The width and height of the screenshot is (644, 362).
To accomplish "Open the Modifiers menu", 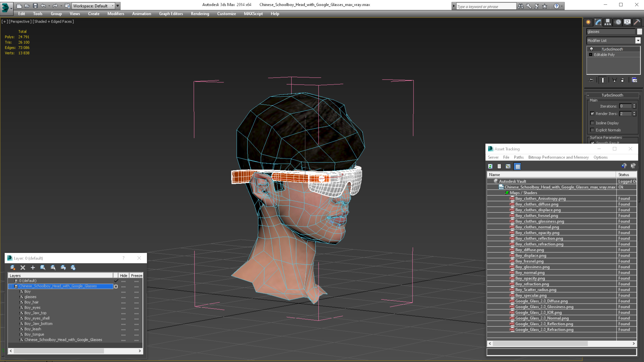I will pos(116,14).
